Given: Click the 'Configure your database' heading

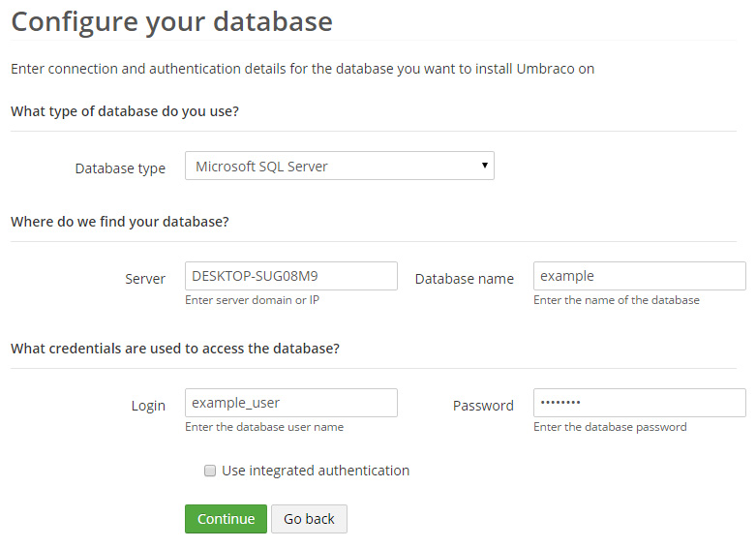Looking at the screenshot, I should (x=171, y=22).
